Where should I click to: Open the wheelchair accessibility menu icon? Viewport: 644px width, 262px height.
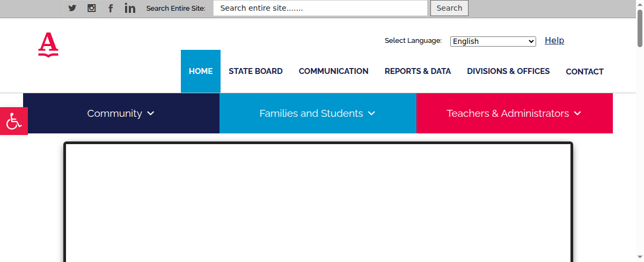pos(14,121)
